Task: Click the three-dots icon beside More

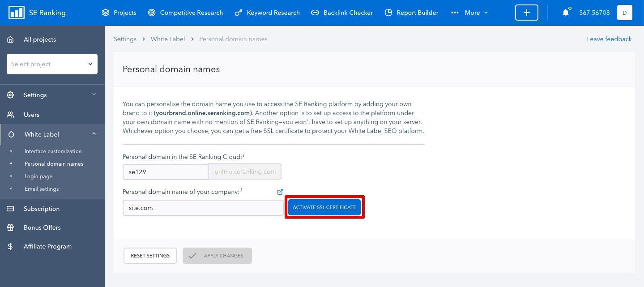Action: coord(455,13)
